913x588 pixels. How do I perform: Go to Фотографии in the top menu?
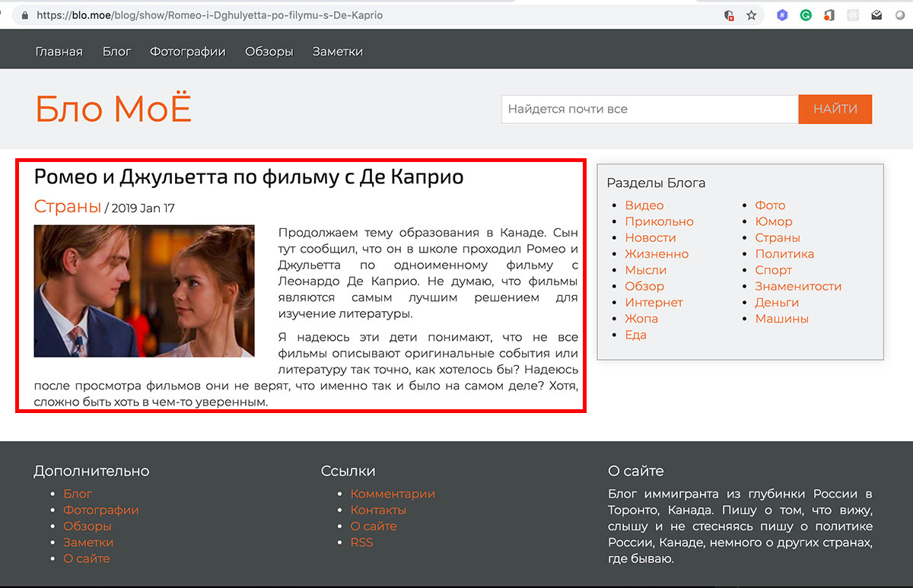click(x=187, y=52)
